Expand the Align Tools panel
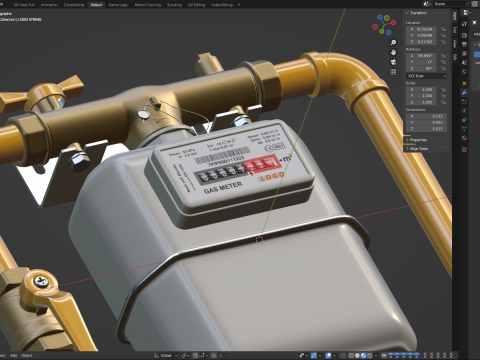480x360 pixels. (x=426, y=149)
